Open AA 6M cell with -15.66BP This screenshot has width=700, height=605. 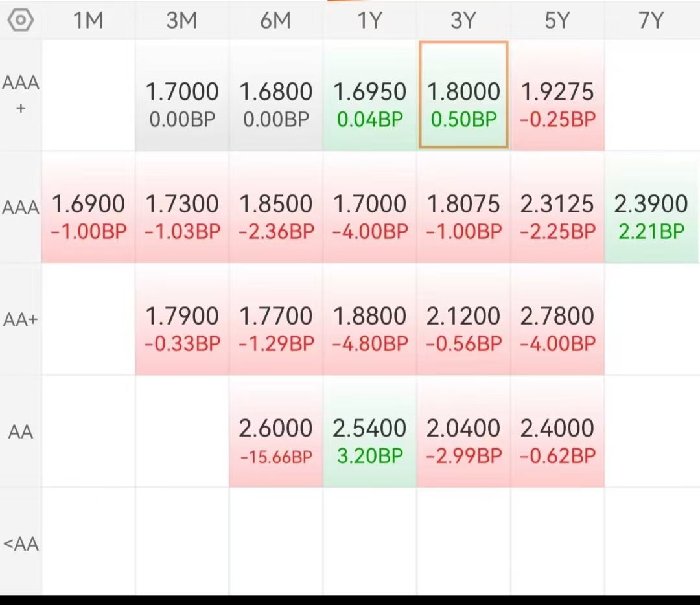coord(276,431)
